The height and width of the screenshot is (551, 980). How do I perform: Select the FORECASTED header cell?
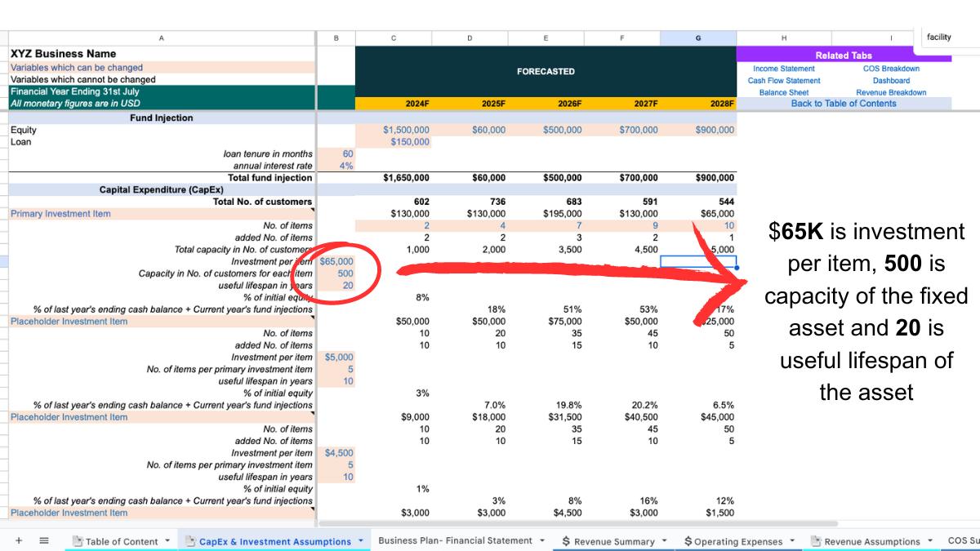tap(546, 72)
